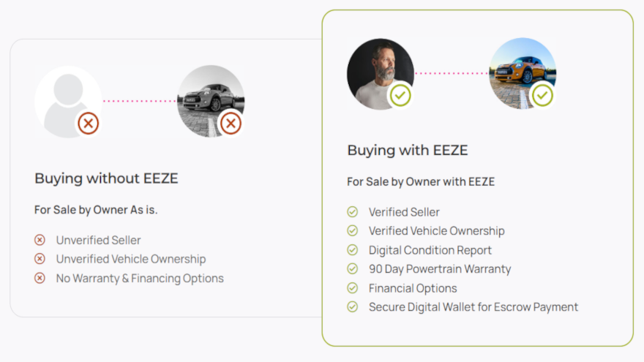
Task: Click the X icon beside No Warranty & Financing Options
Action: click(x=40, y=278)
